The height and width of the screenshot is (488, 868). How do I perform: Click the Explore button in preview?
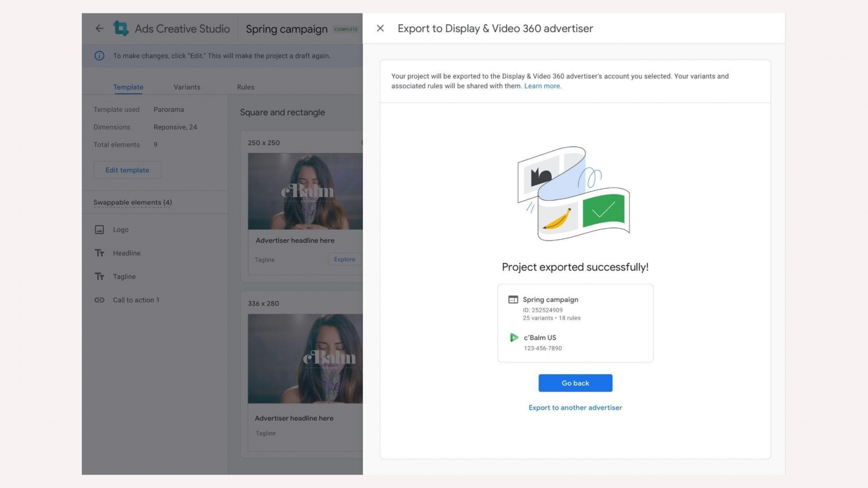pyautogui.click(x=344, y=260)
